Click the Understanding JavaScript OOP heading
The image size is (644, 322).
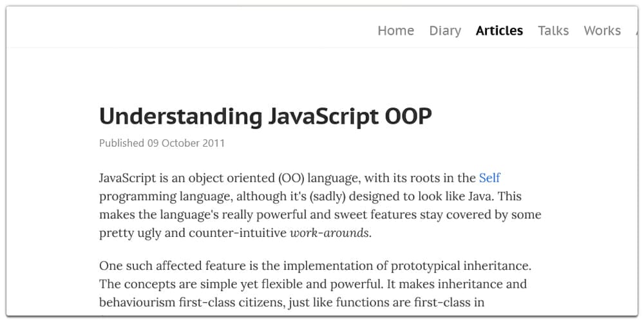click(x=265, y=116)
